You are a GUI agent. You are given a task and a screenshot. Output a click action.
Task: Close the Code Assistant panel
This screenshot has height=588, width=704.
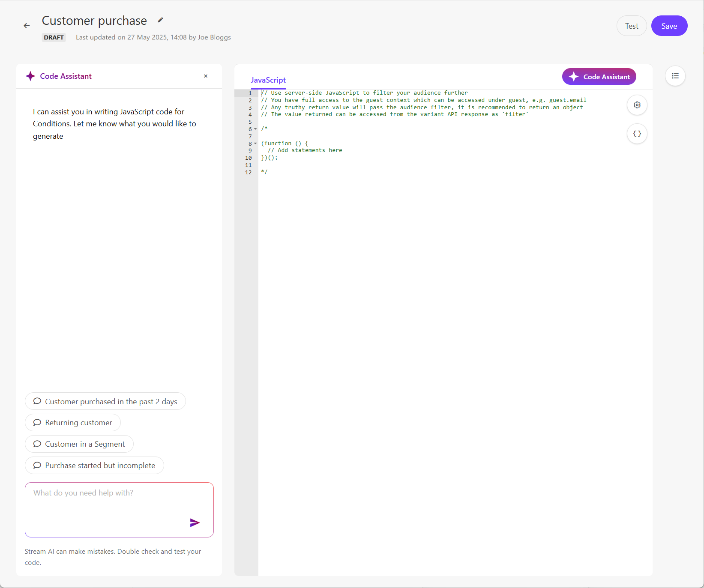[x=206, y=76]
